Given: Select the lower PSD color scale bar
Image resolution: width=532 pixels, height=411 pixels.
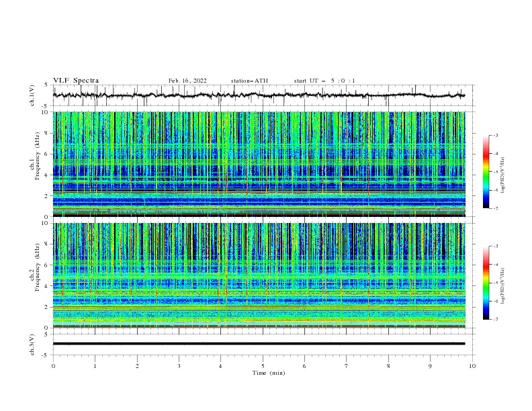Looking at the screenshot, I should coord(486,283).
